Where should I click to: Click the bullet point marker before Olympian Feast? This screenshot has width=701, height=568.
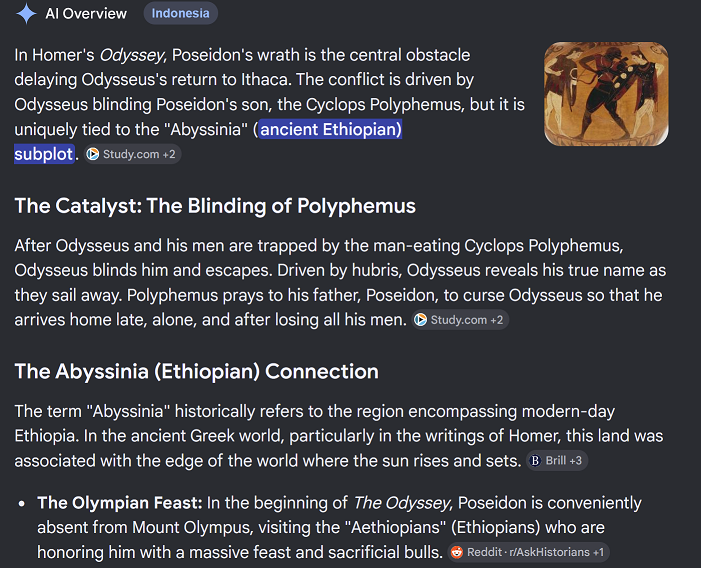(x=21, y=503)
